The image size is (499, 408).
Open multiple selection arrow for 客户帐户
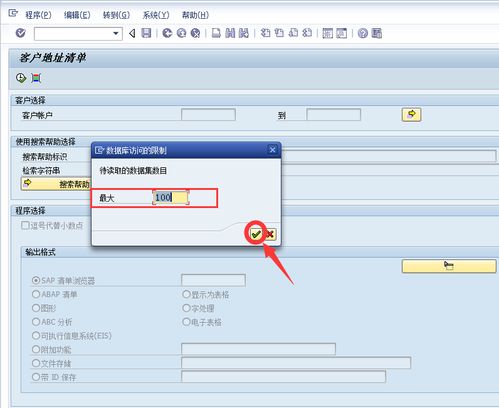pyautogui.click(x=411, y=115)
